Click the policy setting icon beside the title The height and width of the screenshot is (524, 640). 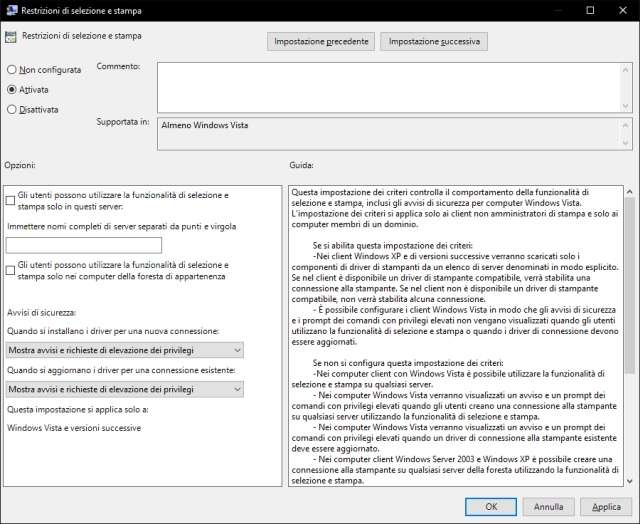[x=11, y=37]
